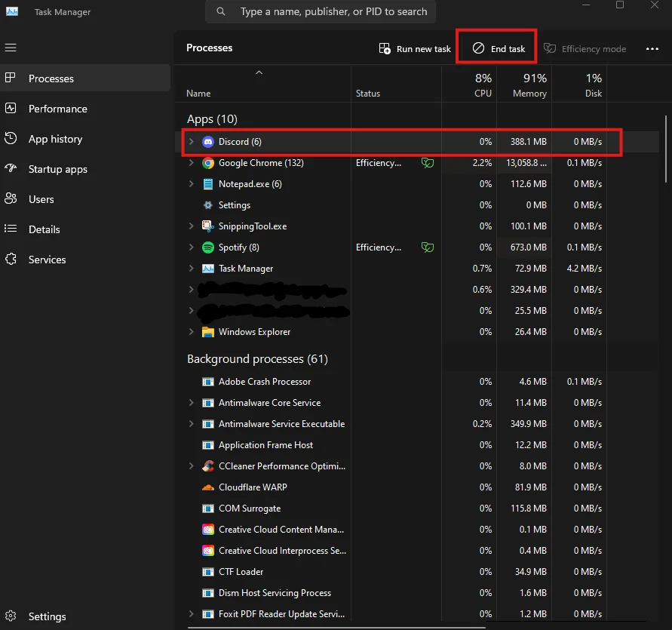
Task: Expand the Windows Explorer entry
Action: pyautogui.click(x=191, y=332)
